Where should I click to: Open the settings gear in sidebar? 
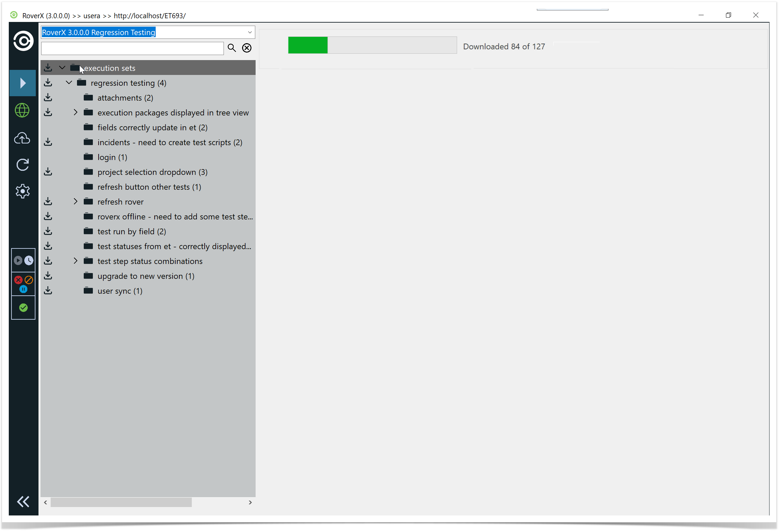pyautogui.click(x=22, y=191)
